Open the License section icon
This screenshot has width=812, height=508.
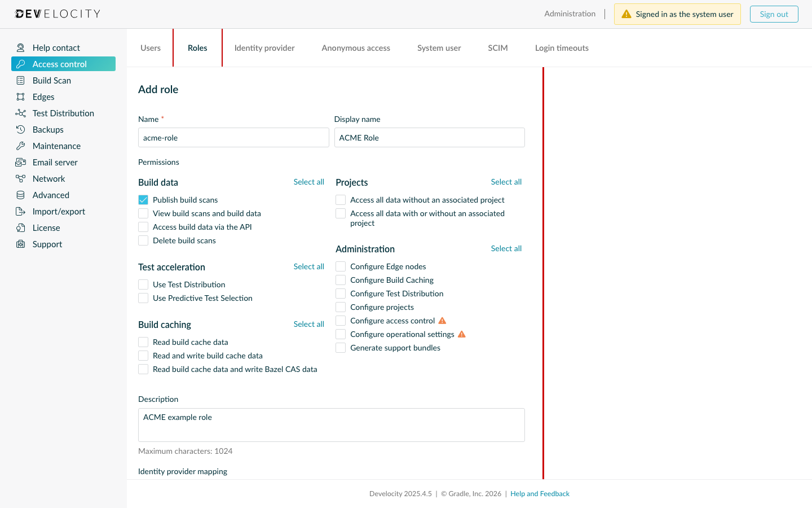[x=20, y=227]
